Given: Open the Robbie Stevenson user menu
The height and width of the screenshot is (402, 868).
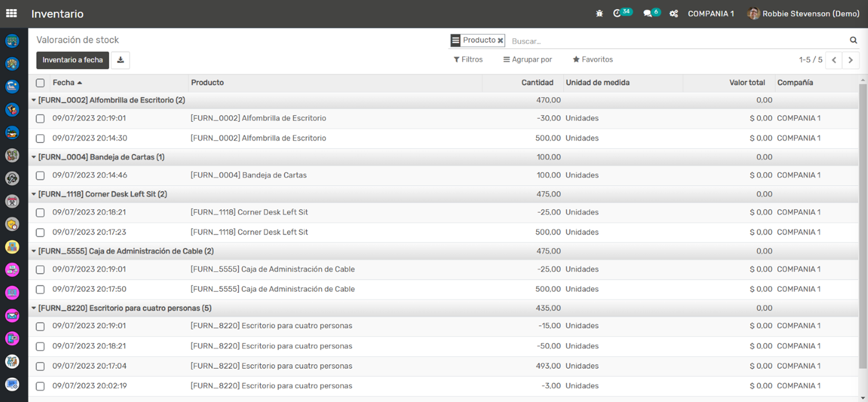Looking at the screenshot, I should tap(803, 14).
